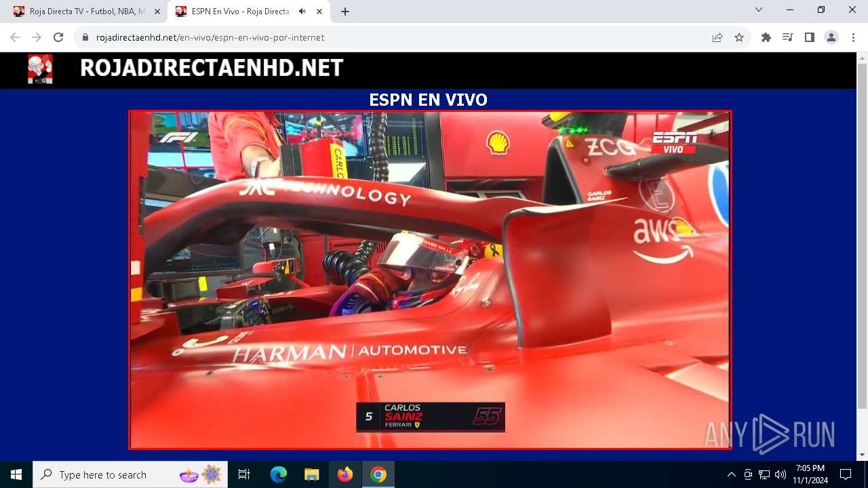
Task: Select the ESPN En Vivo tab
Action: pyautogui.click(x=250, y=12)
